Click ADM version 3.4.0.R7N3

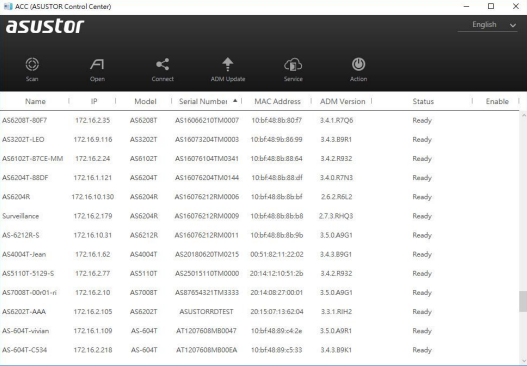coord(336,178)
